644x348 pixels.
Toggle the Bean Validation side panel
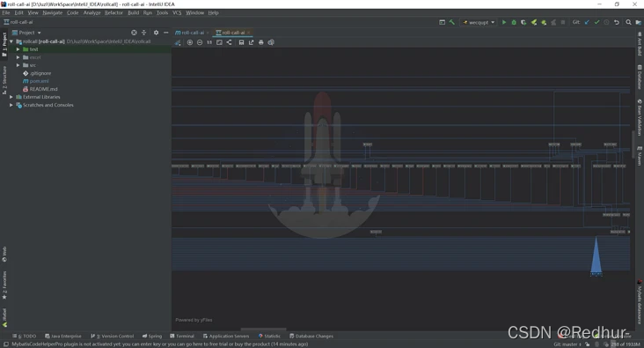click(x=640, y=117)
